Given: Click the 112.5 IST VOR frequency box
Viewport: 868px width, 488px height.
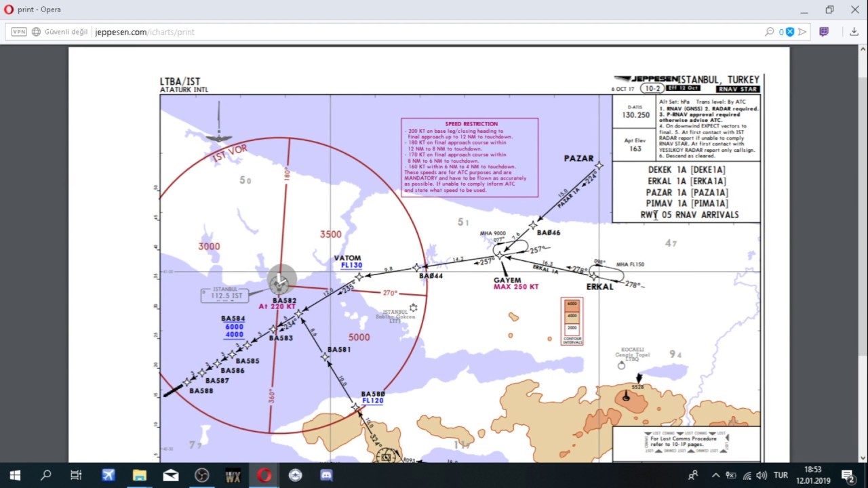Looking at the screenshot, I should click(225, 296).
